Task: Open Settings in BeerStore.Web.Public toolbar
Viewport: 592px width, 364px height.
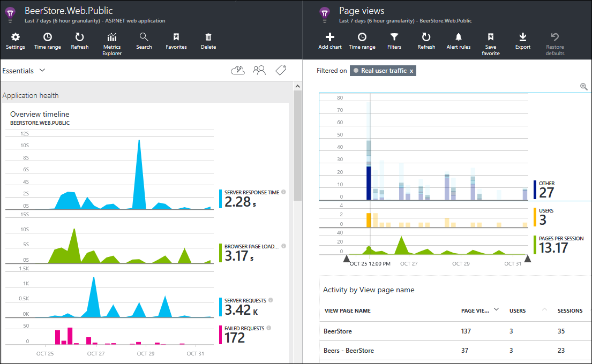Action: (16, 41)
